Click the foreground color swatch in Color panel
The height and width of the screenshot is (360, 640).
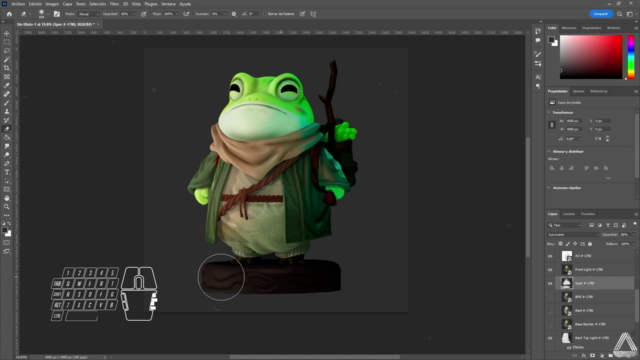[551, 40]
